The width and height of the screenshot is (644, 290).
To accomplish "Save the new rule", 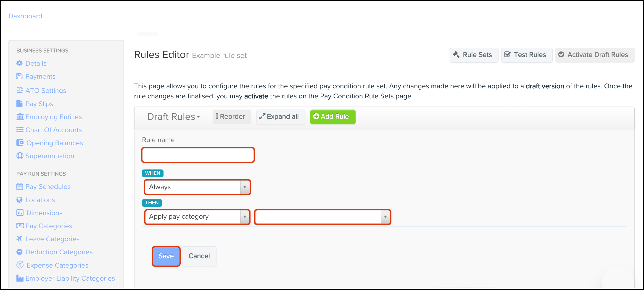I will pyautogui.click(x=166, y=256).
